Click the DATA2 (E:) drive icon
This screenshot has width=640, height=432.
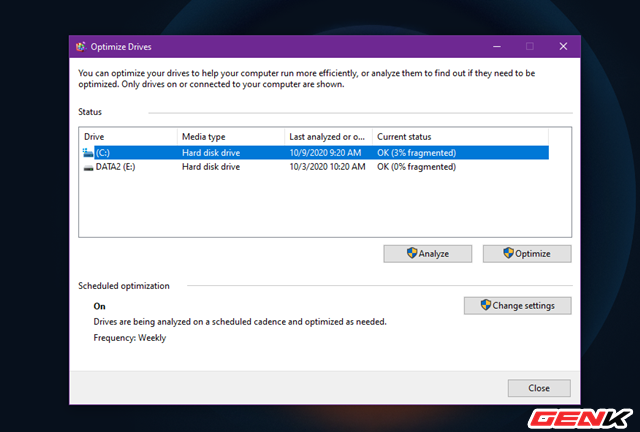click(88, 167)
